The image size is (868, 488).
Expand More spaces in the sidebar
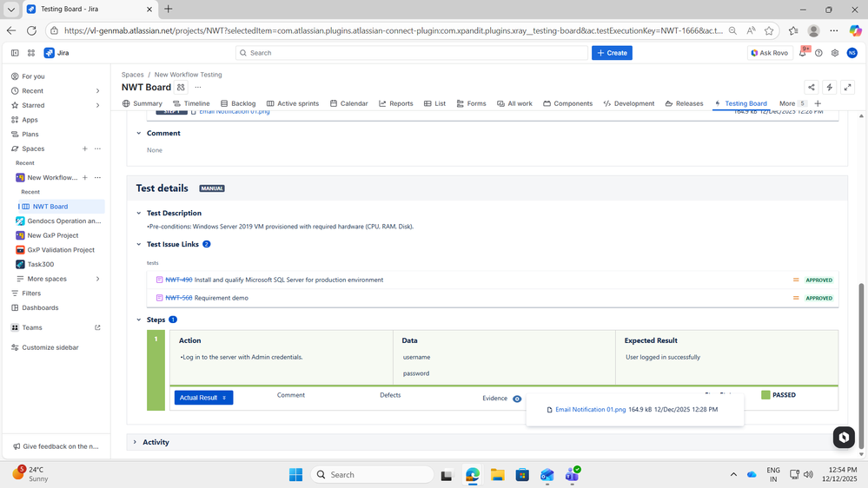[x=97, y=279]
